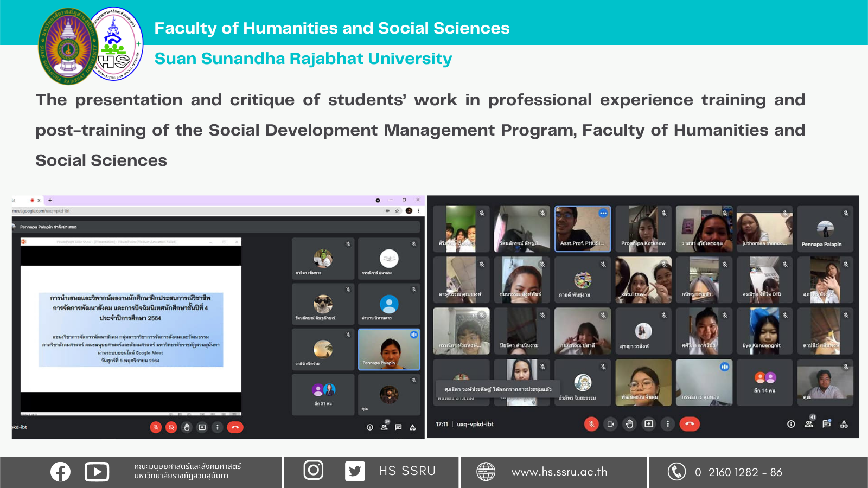The width and height of the screenshot is (868, 488).
Task: Visit the www.hs.ssru.ac.th website link
Action: 559,472
